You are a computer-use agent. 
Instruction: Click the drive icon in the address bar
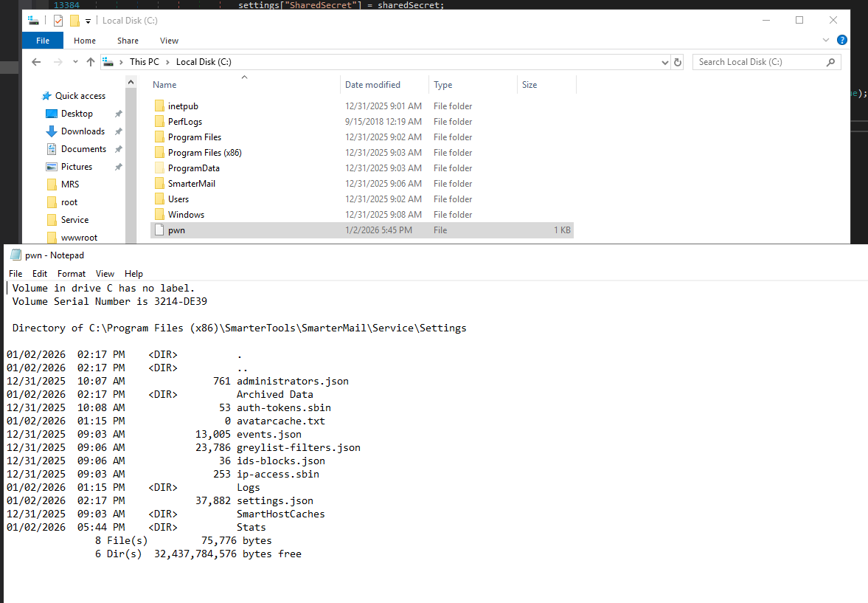tap(108, 62)
